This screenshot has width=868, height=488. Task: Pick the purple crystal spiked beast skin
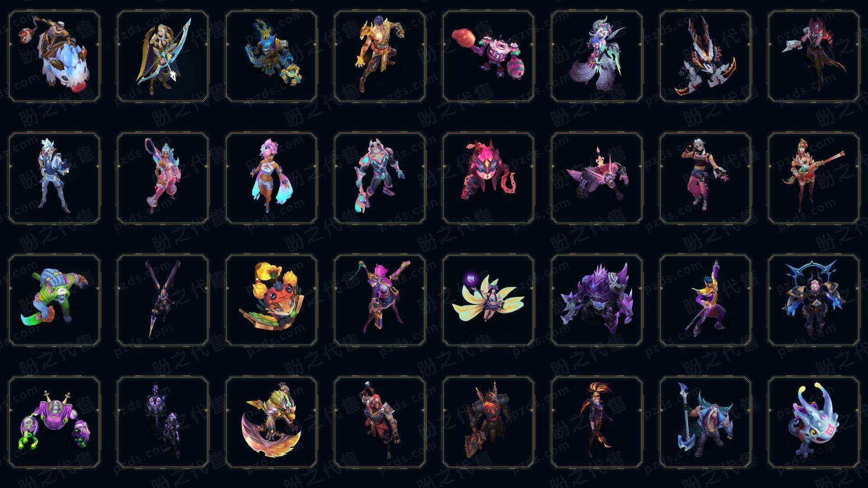point(597,300)
